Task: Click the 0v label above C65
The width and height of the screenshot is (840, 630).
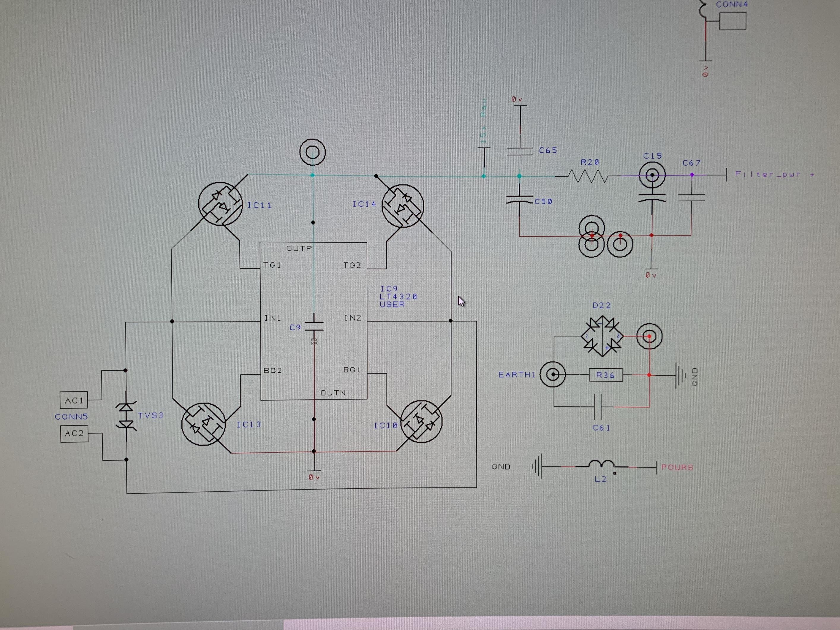Action: 517,99
